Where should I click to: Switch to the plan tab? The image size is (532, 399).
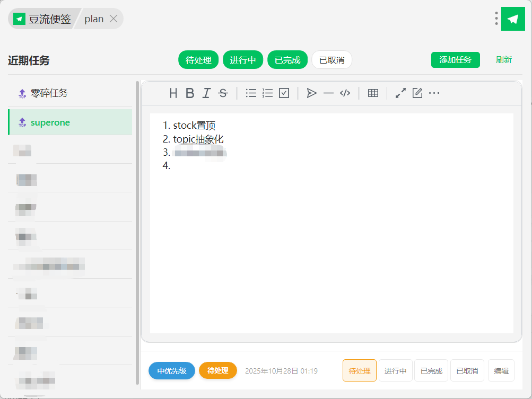tap(94, 19)
